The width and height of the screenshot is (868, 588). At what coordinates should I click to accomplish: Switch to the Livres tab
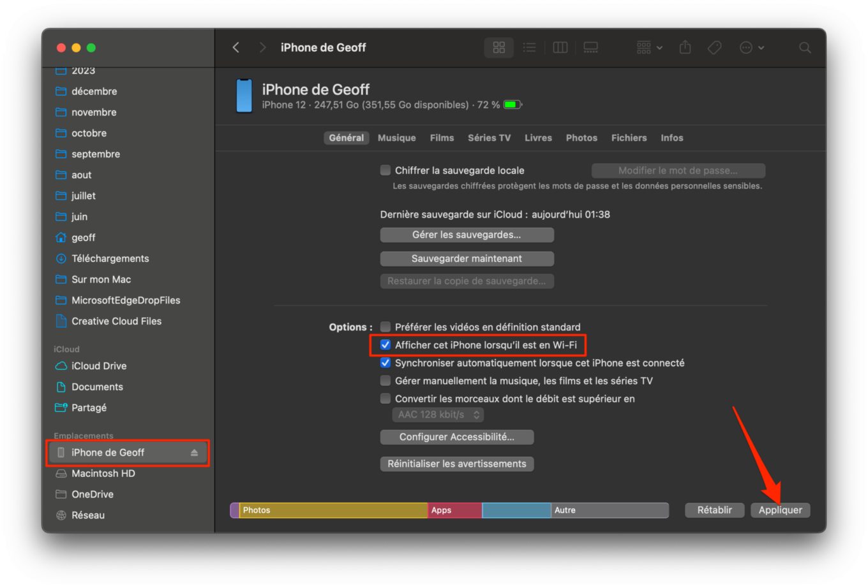(538, 138)
